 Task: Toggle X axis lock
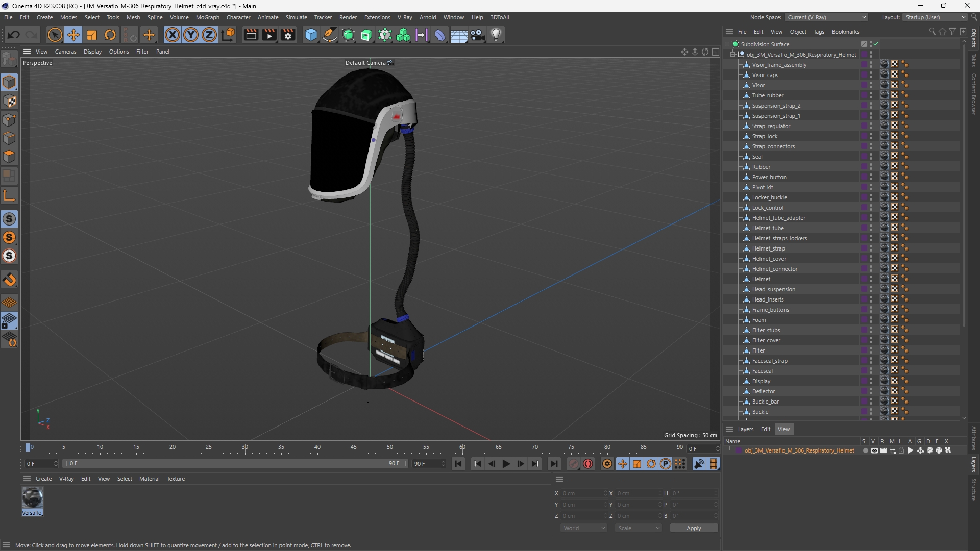(x=172, y=35)
